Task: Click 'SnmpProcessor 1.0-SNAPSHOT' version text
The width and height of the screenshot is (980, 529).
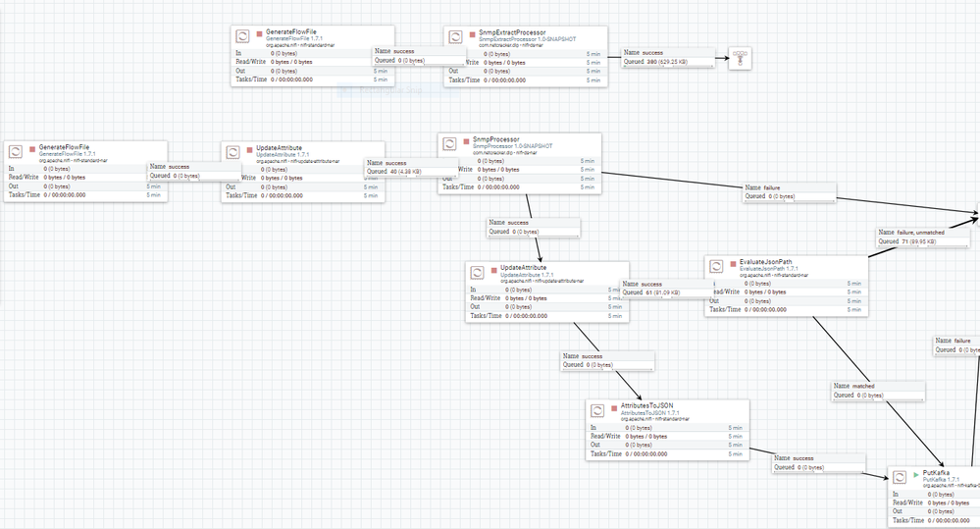Action: pos(512,146)
